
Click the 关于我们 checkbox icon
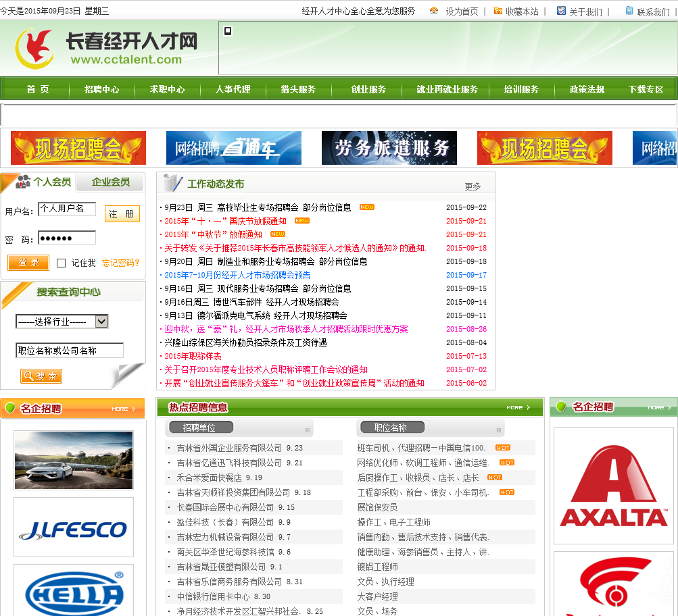click(561, 11)
